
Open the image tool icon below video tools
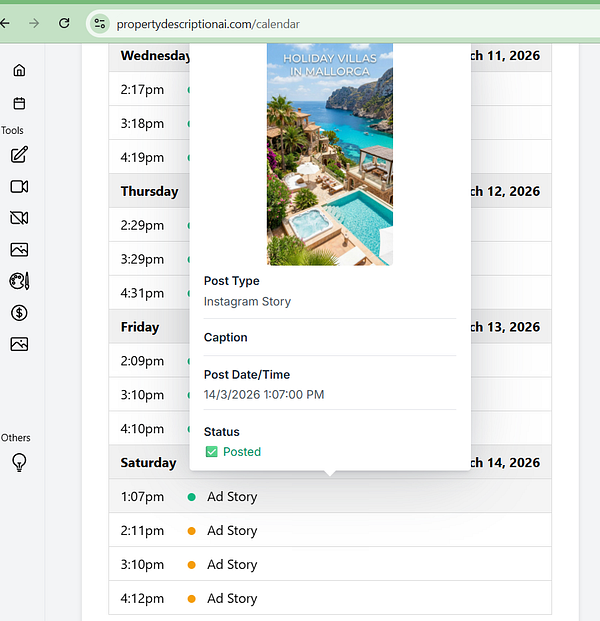[19, 250]
